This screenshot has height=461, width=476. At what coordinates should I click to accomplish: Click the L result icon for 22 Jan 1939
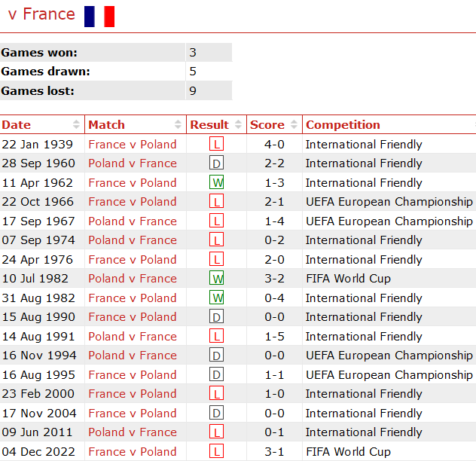tap(217, 145)
